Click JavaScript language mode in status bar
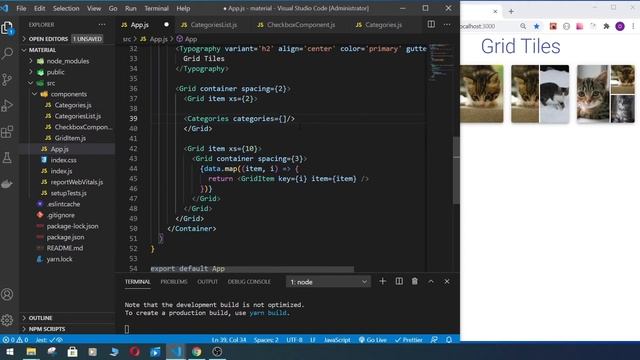 [337, 340]
